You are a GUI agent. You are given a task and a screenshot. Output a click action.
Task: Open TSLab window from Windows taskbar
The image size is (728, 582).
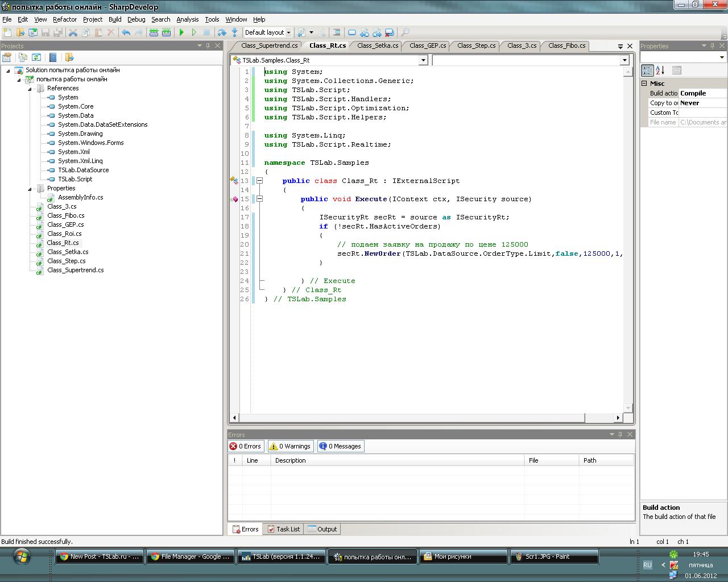[282, 557]
